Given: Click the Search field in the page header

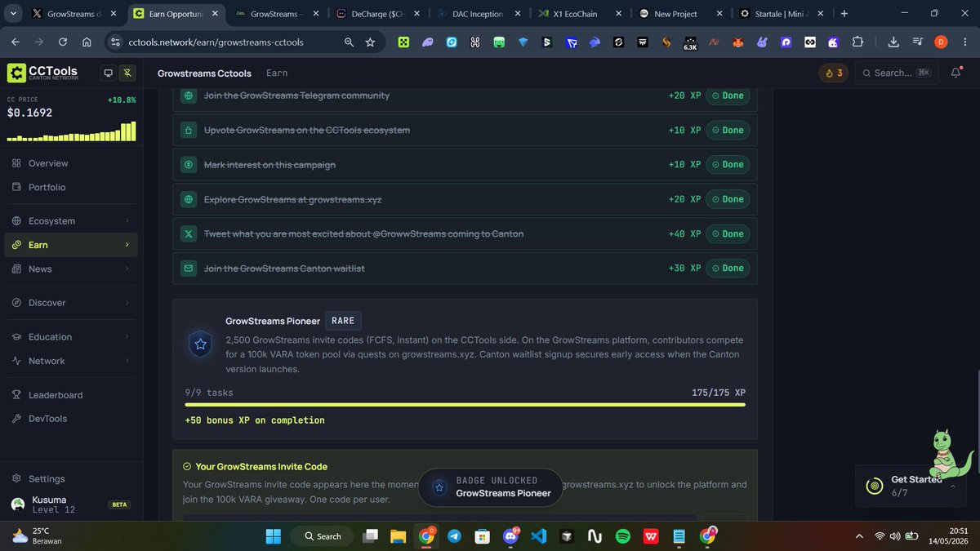Looking at the screenshot, I should point(897,73).
